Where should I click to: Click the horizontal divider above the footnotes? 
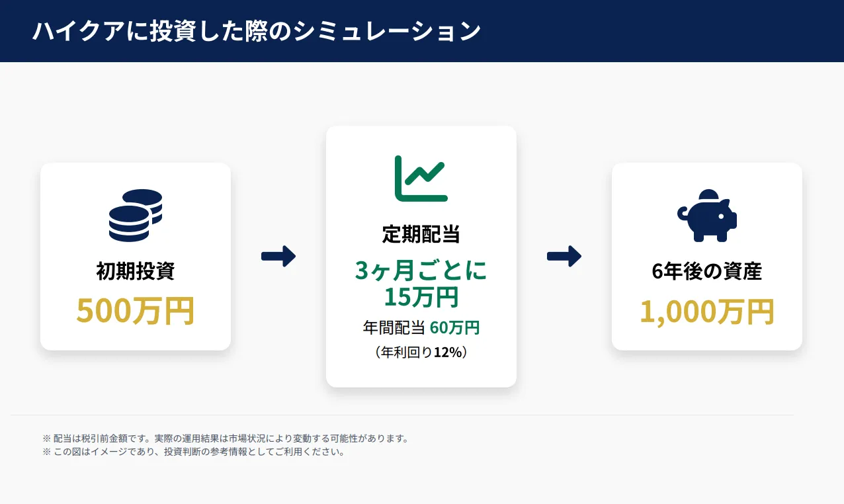pos(402,415)
